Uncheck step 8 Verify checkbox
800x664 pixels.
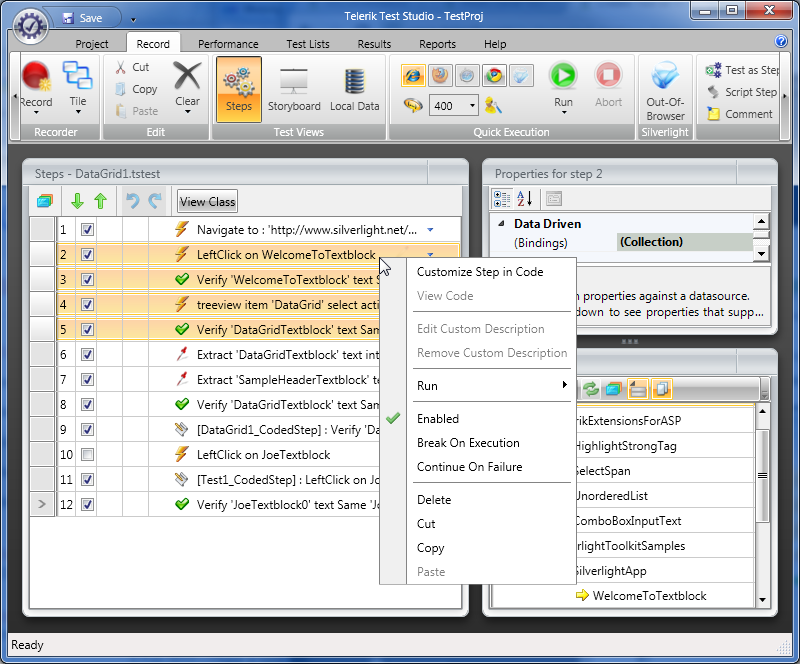(87, 405)
